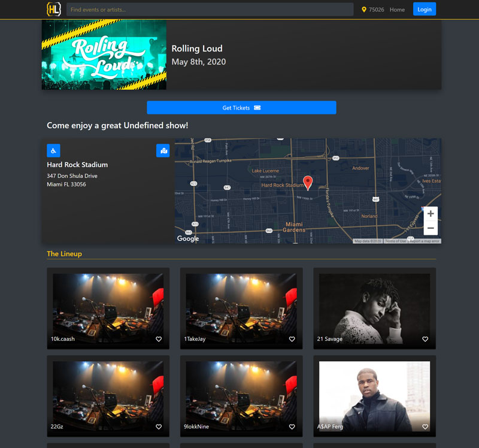Click the A$AP Ferg artist name
The height and width of the screenshot is (448, 479).
[330, 426]
